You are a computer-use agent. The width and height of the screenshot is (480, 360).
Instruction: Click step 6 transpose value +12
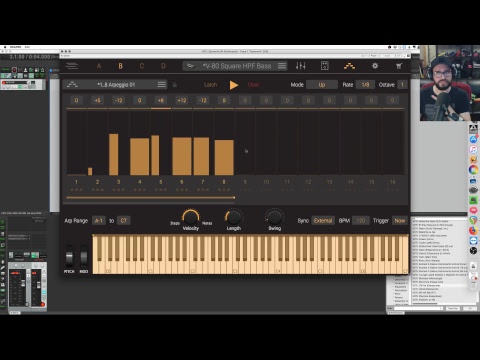coord(182,100)
